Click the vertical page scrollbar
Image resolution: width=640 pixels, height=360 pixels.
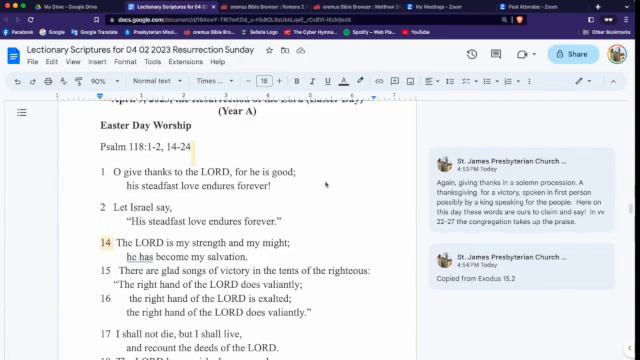[631, 208]
